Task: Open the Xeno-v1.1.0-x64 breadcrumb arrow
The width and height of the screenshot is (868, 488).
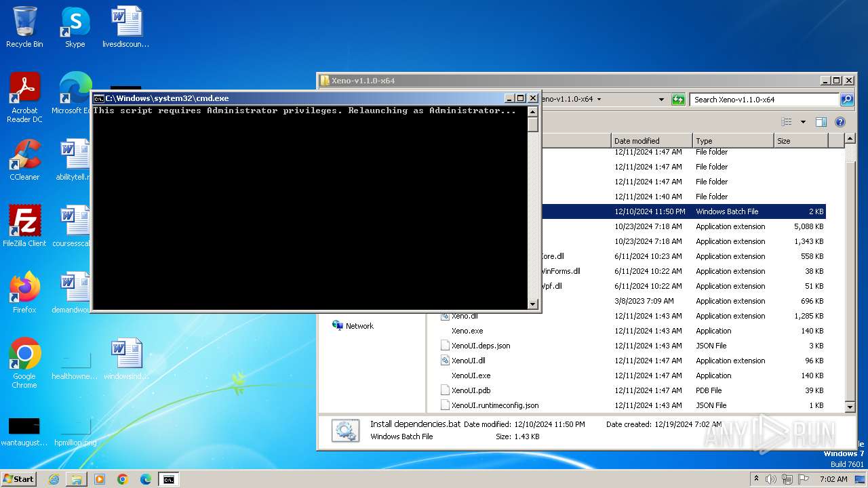Action: [x=599, y=100]
